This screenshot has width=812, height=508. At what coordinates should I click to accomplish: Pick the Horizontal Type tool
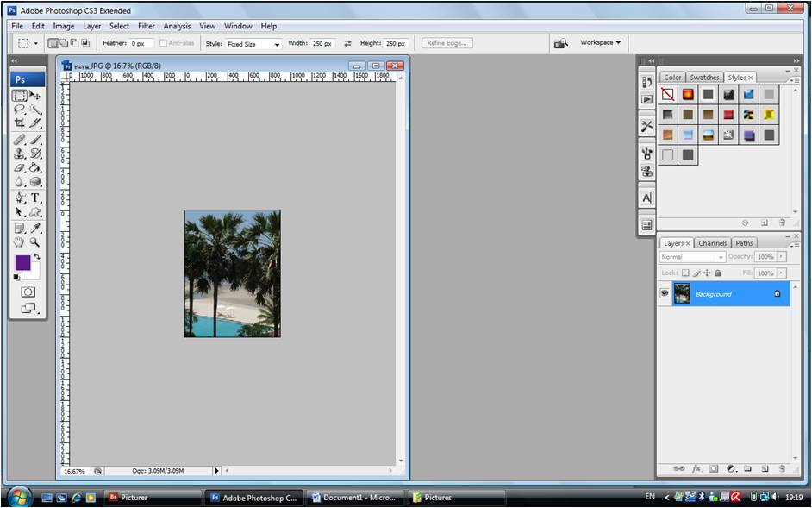coord(35,198)
